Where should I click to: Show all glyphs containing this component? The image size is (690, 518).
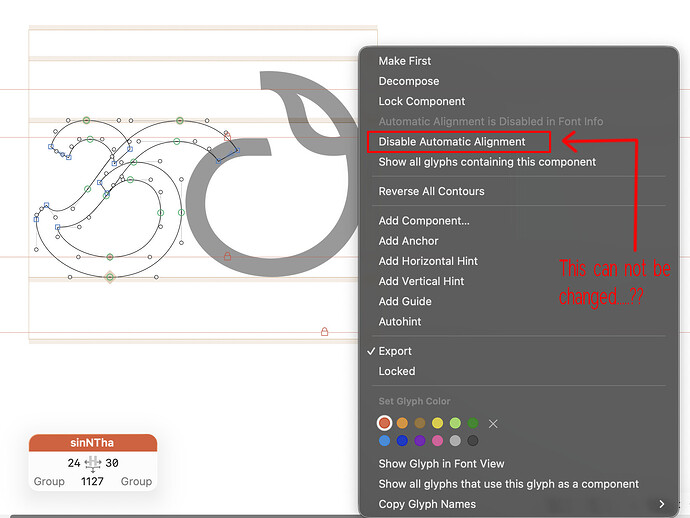487,162
